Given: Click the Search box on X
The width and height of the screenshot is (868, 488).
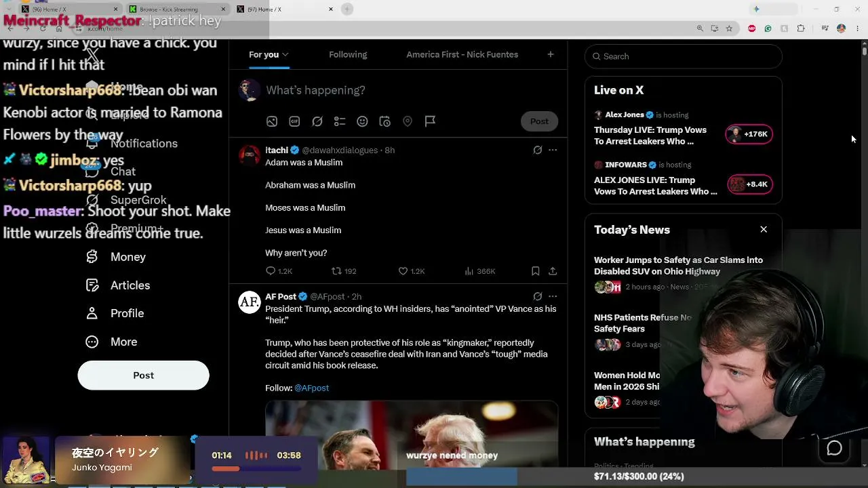Looking at the screenshot, I should tap(684, 56).
